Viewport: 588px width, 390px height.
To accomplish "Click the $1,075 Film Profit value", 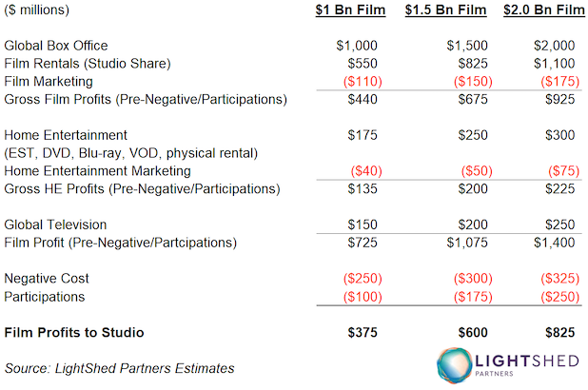I will [461, 243].
